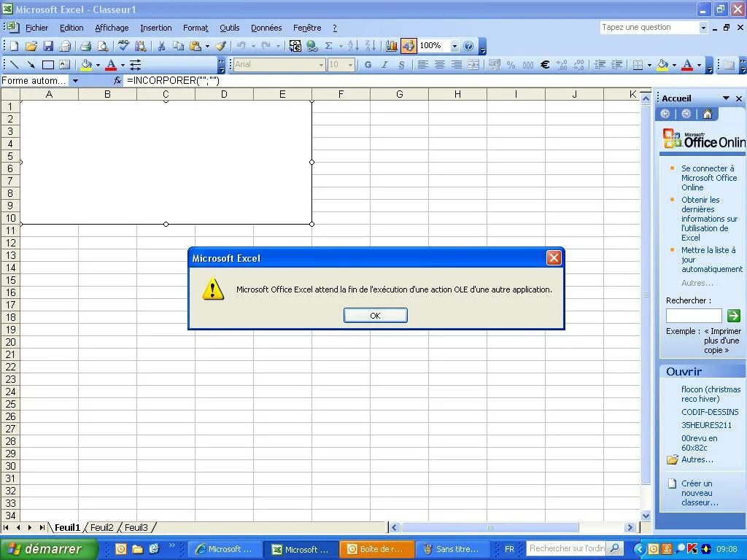Toggle Underline (S) formatting

click(401, 64)
